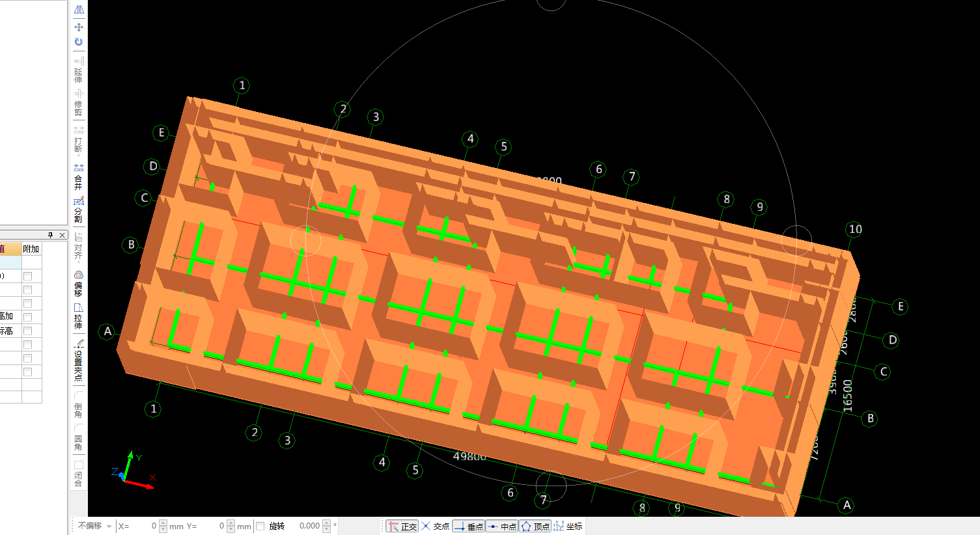Click the X= offset input field
This screenshot has height=535, width=980.
tap(145, 526)
